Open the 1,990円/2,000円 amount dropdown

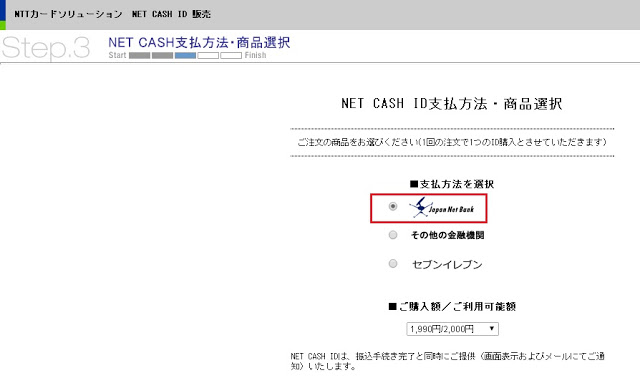tap(452, 329)
